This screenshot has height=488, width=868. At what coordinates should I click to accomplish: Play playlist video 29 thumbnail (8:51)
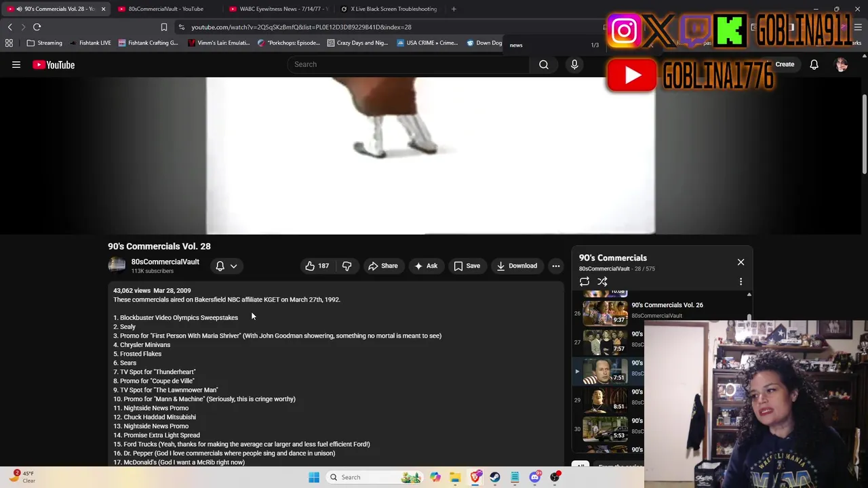605,401
